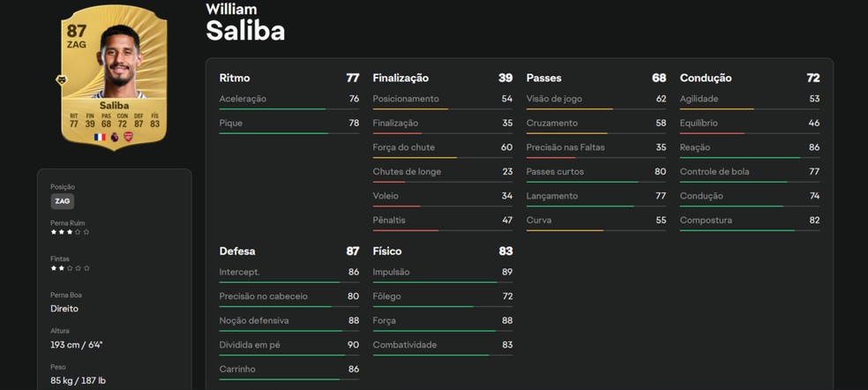Click the Chutes de longe stat row
This screenshot has height=390, width=868.
tap(442, 172)
